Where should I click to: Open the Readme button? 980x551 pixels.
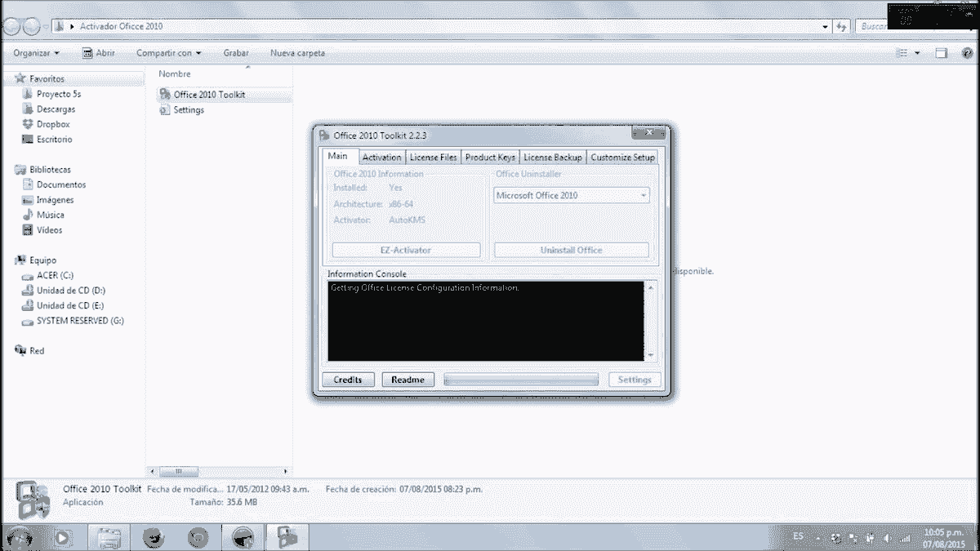[x=408, y=380]
